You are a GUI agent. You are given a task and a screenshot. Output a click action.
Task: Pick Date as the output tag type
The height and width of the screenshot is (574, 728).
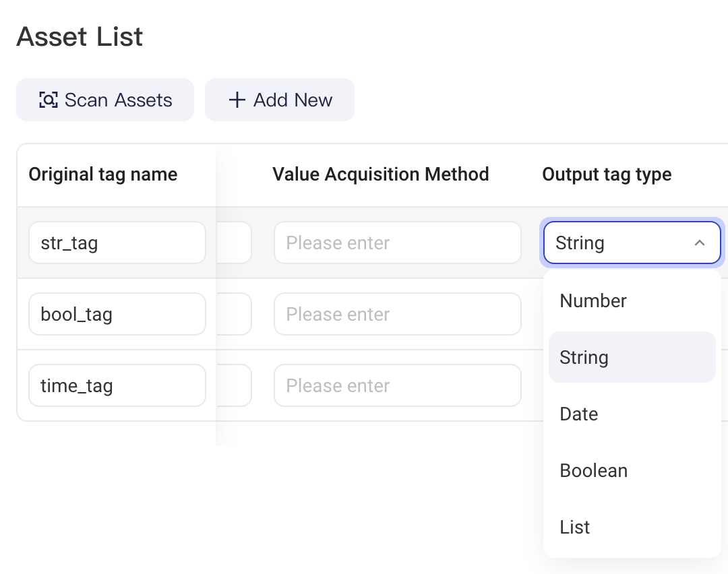point(632,414)
